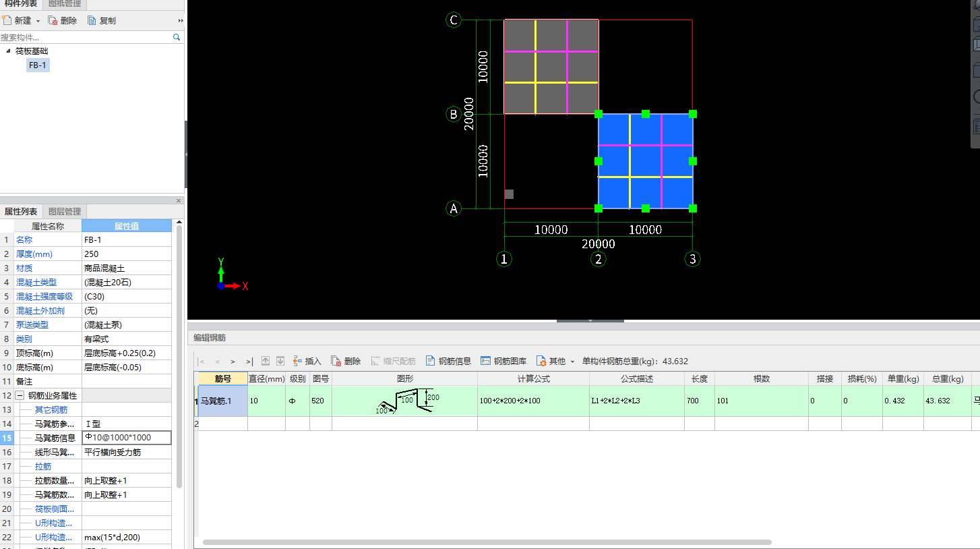Go to previous rebar record arrow
This screenshot has width=980, height=549.
point(218,362)
